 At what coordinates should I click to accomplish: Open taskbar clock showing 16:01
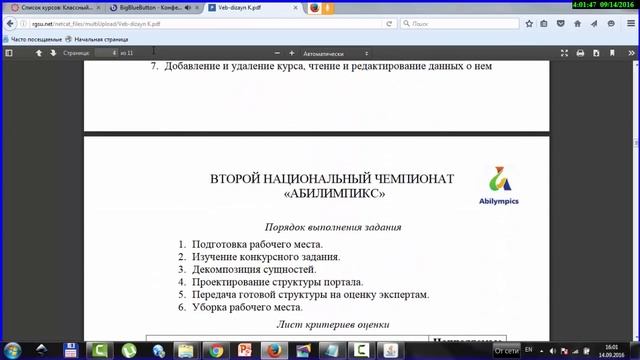(x=611, y=351)
